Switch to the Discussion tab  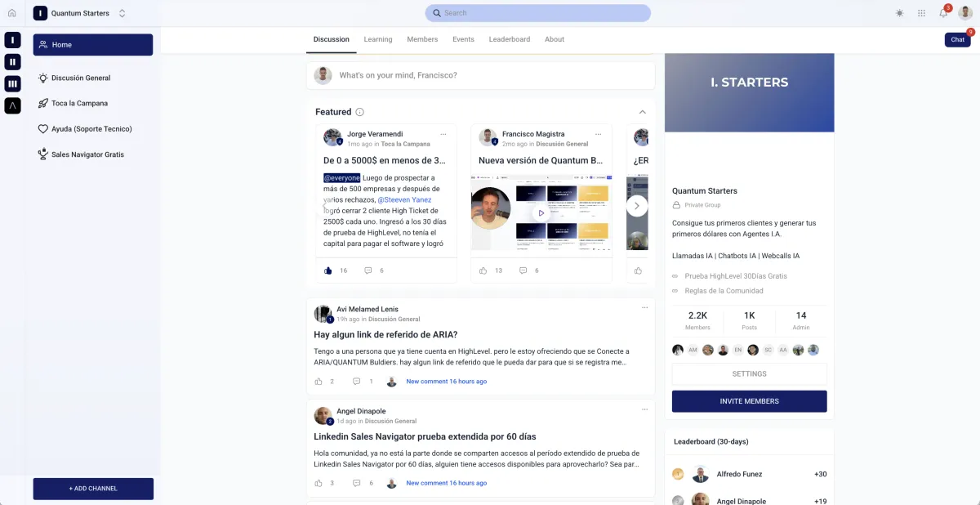point(332,39)
